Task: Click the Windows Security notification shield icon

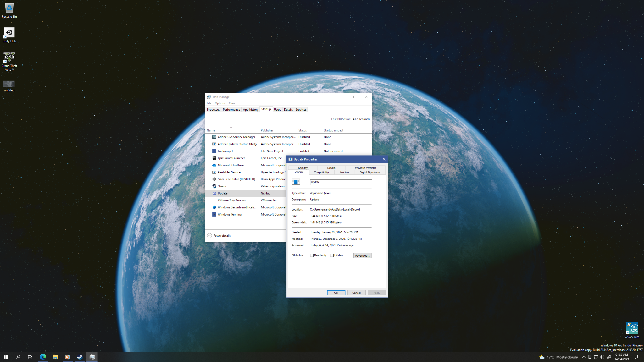Action: click(x=214, y=207)
